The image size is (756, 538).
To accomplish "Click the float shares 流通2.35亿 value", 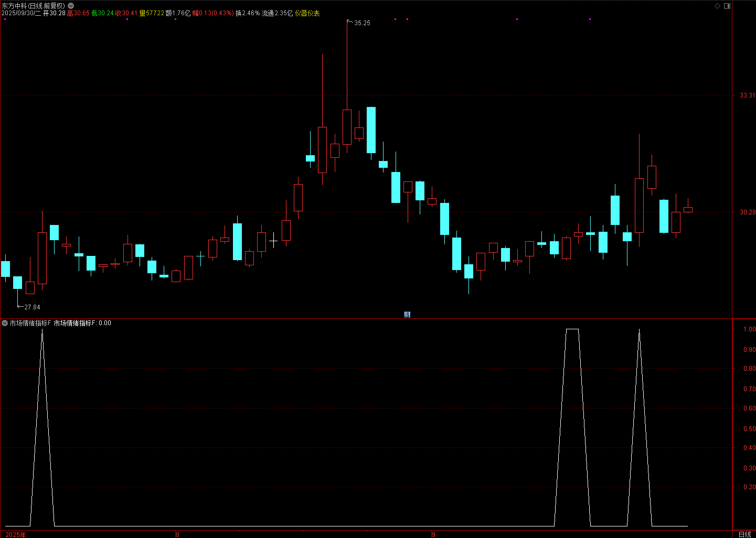I will [277, 13].
